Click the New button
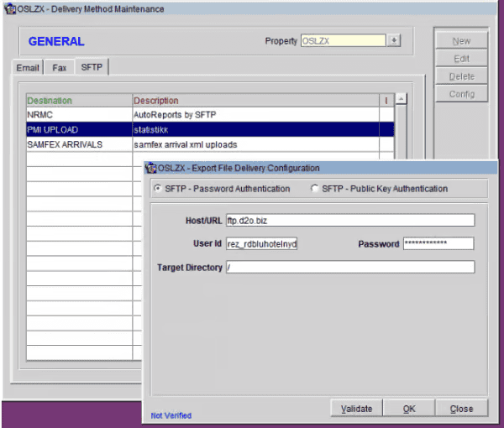Viewport: 504px width, 428px height. click(x=461, y=40)
